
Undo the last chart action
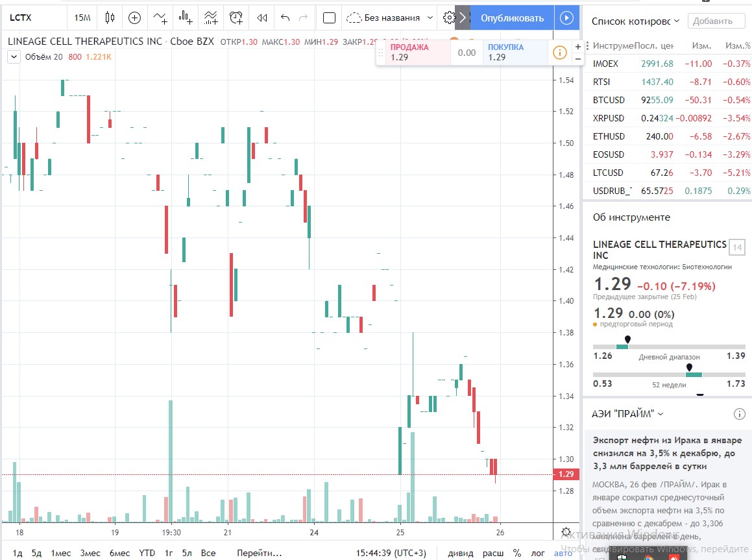285,18
